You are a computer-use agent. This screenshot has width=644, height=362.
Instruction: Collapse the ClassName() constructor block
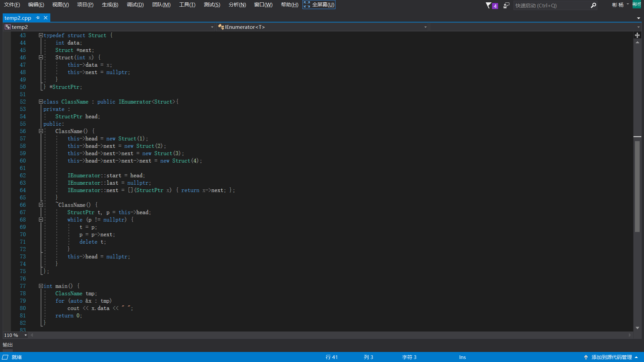41,131
